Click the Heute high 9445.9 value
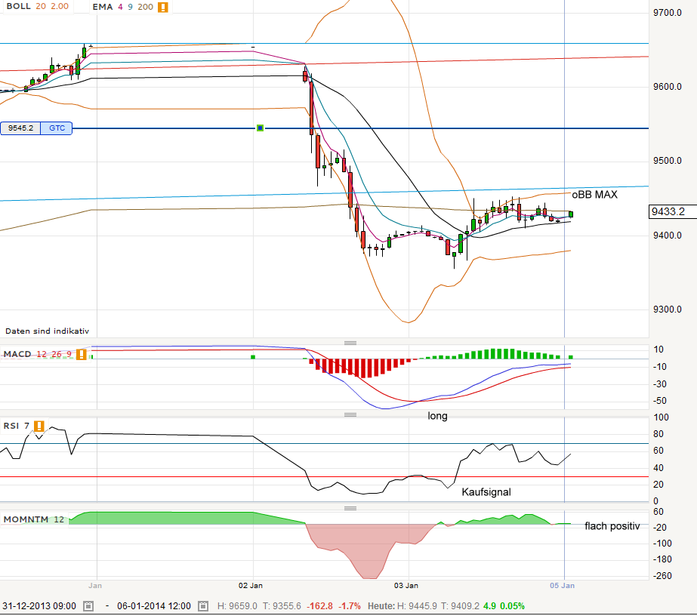697x616 pixels. click(x=417, y=605)
